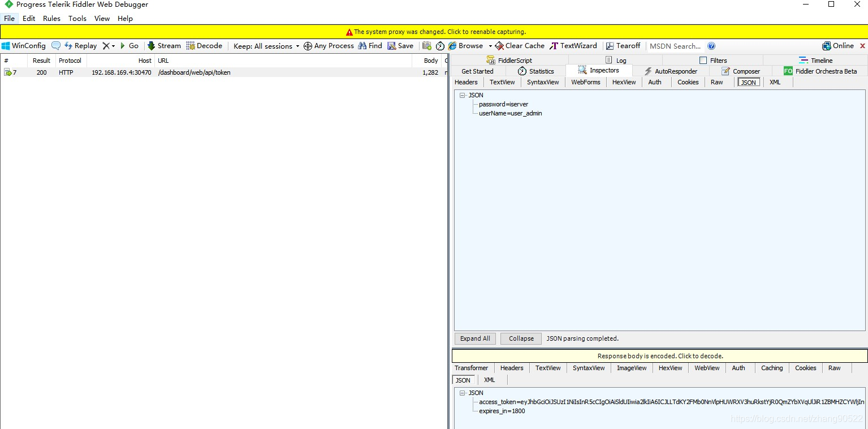Screen dimensions: 868x429
Task: Click the MSDN Search input field
Action: coord(675,46)
